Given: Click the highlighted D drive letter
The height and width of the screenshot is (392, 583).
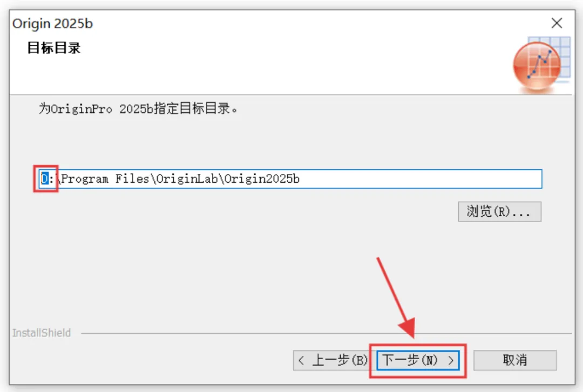Looking at the screenshot, I should pyautogui.click(x=45, y=178).
